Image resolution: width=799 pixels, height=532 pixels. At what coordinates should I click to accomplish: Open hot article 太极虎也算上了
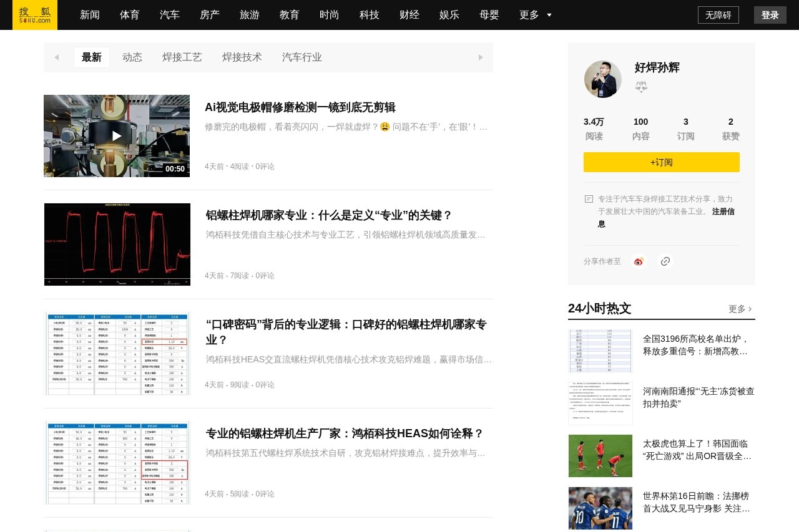(x=699, y=450)
